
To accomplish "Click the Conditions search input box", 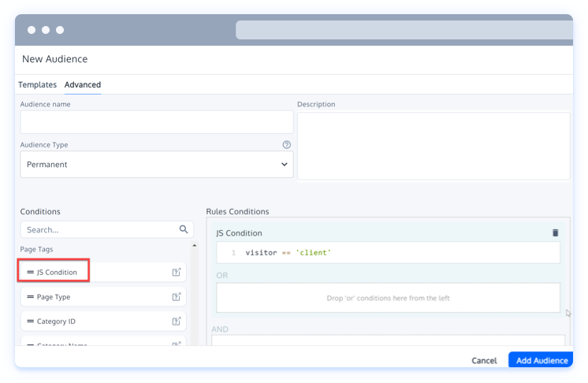I will click(99, 230).
